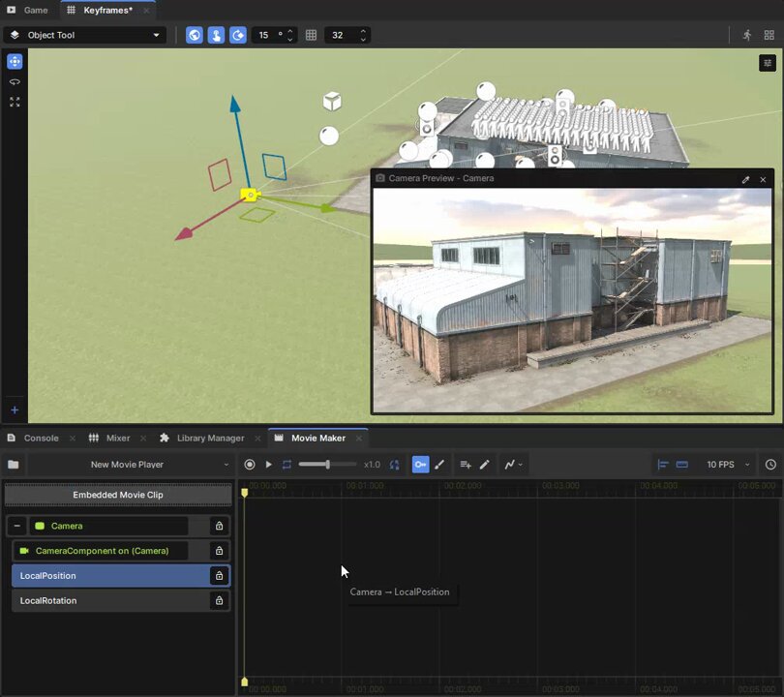Lock the LocalPosition track
This screenshot has width=784, height=697.
tap(219, 576)
